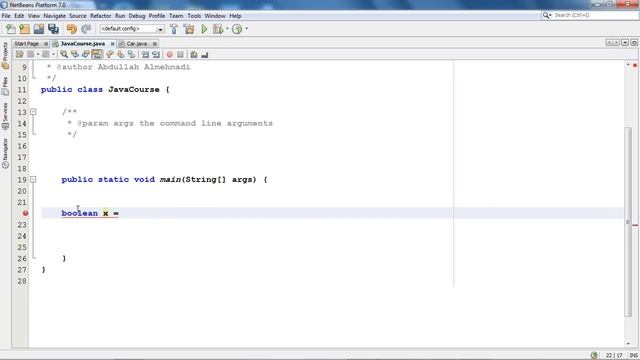Click the Profile Project clock icon
640x360 pixels.
[x=237, y=29]
